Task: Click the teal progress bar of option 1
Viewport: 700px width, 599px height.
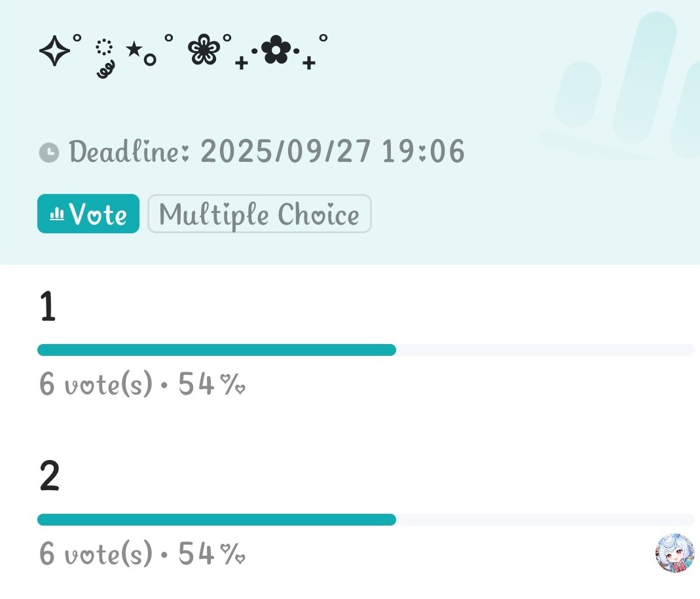Action: 216,349
